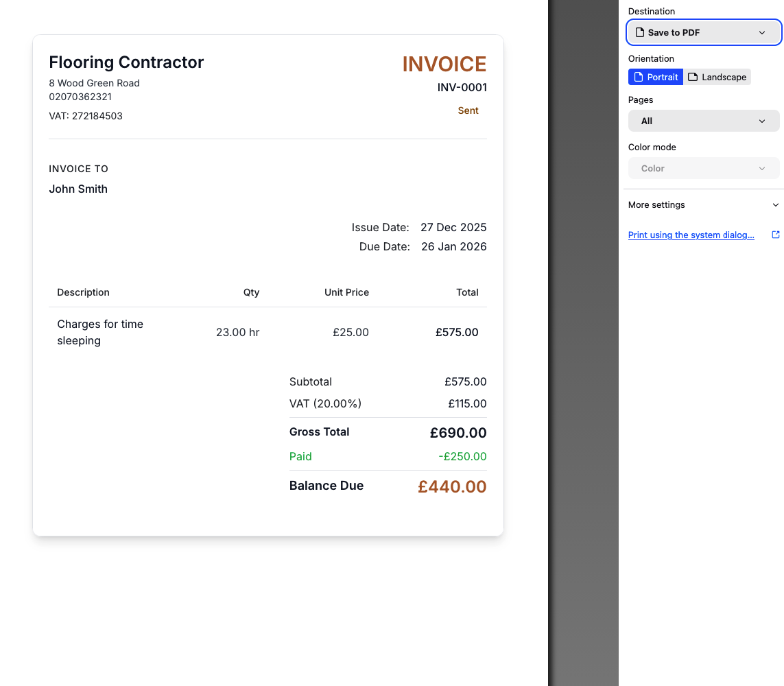The width and height of the screenshot is (784, 686).
Task: Click the chevron on the Color mode selector
Action: point(762,168)
